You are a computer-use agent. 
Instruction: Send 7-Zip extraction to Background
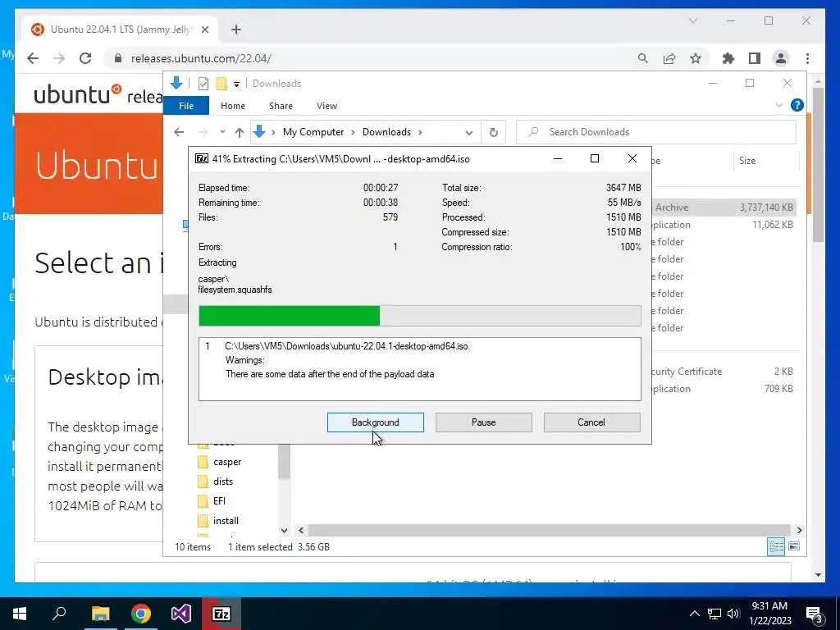(x=375, y=422)
